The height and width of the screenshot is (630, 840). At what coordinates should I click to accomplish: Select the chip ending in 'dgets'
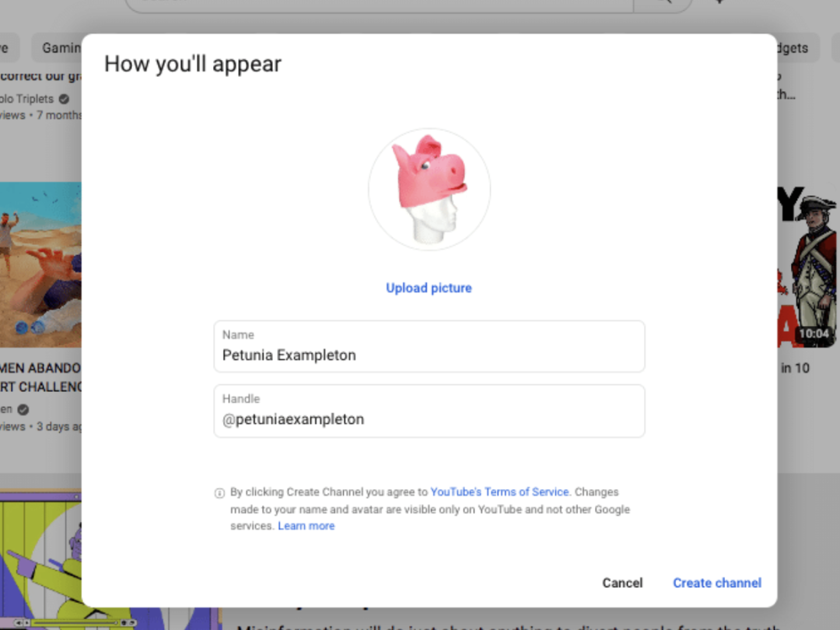click(x=796, y=47)
